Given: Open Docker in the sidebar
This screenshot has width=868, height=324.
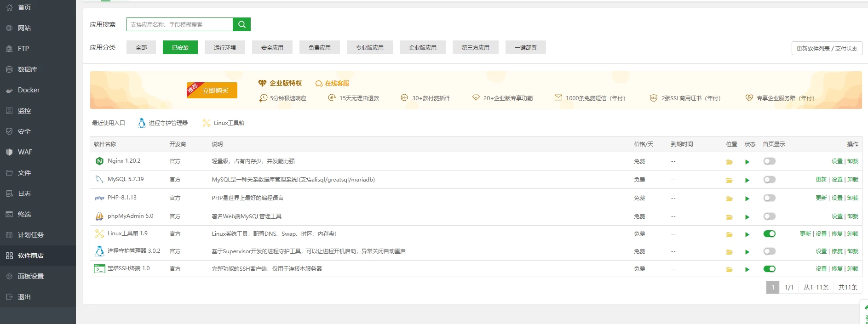Looking at the screenshot, I should tap(38, 90).
